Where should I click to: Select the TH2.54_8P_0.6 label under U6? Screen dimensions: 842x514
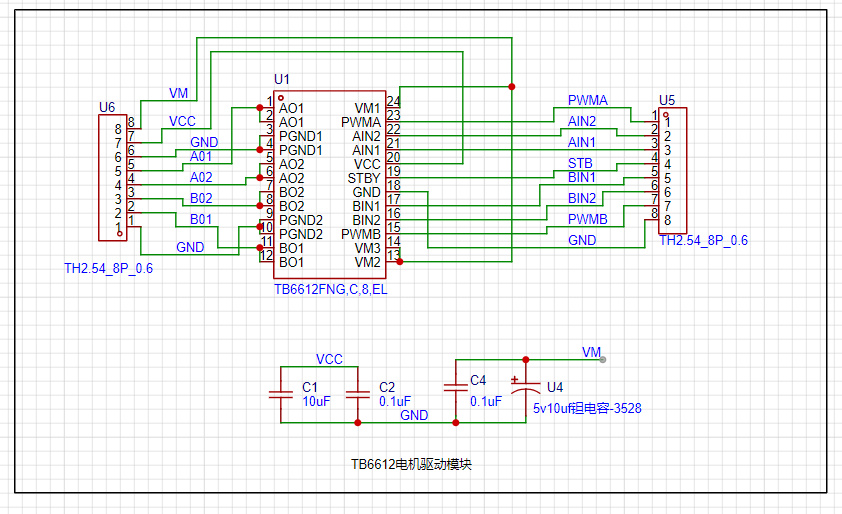[108, 269]
